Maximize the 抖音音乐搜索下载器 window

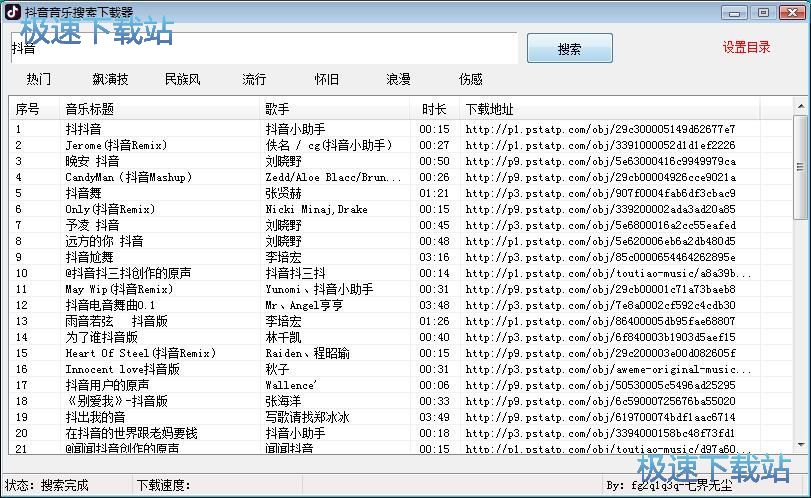[x=763, y=12]
